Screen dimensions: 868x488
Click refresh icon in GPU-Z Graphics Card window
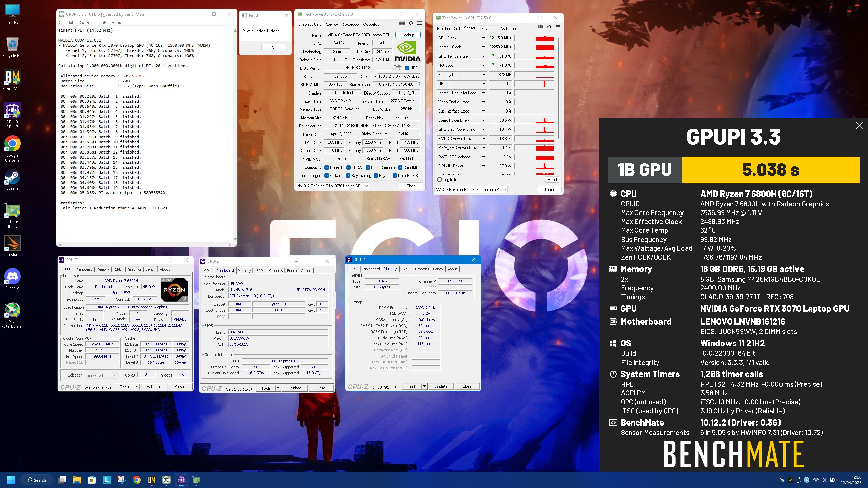coord(411,23)
